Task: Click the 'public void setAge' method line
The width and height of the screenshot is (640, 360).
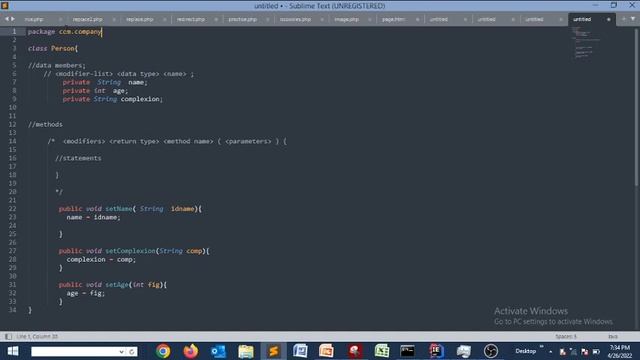Action: pos(113,284)
